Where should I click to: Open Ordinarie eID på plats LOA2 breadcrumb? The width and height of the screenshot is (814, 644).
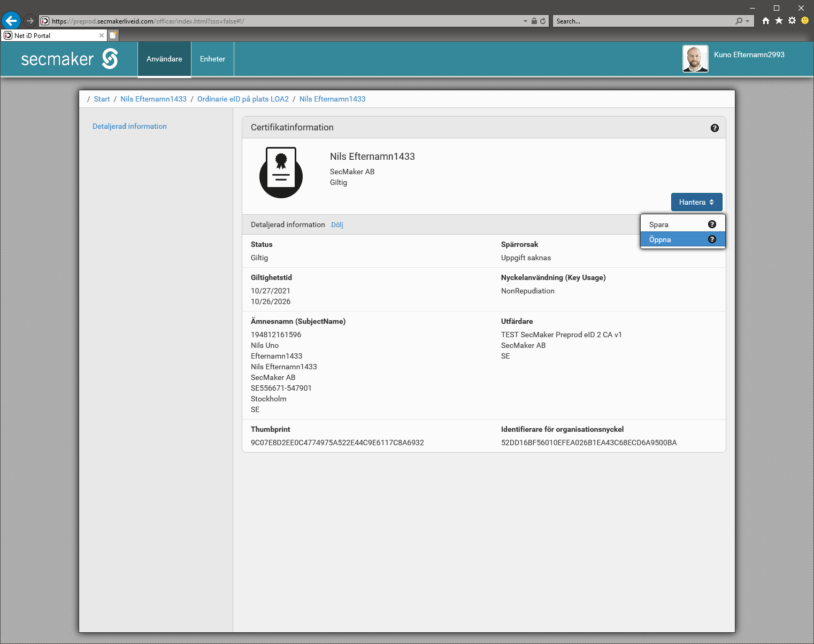click(243, 99)
